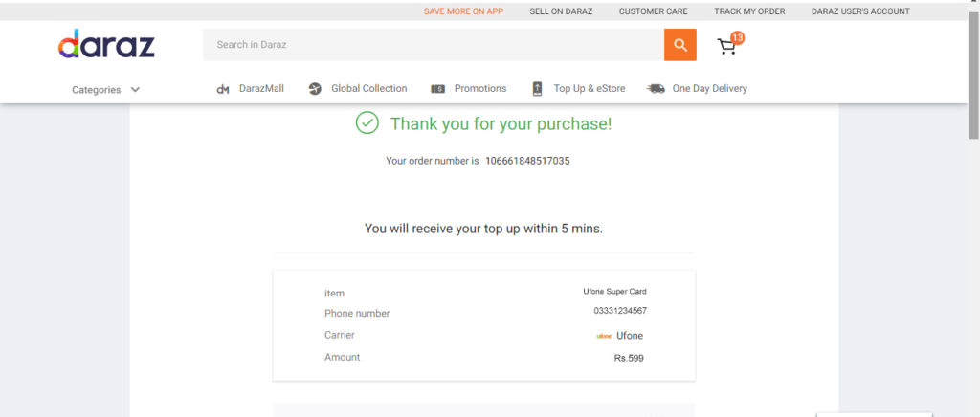Open Daraz User's Account menu

point(860,11)
